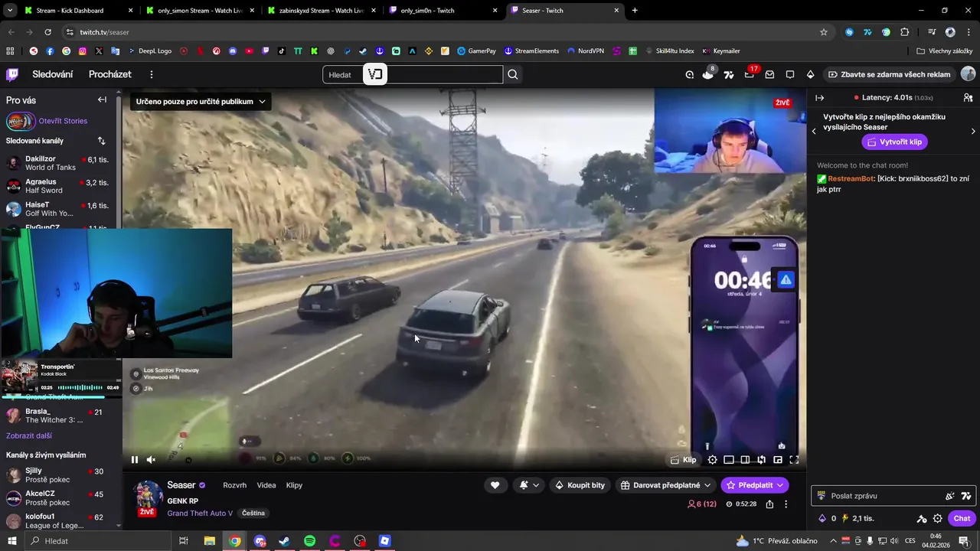Go to Procházet browse page
980x551 pixels.
tap(109, 74)
